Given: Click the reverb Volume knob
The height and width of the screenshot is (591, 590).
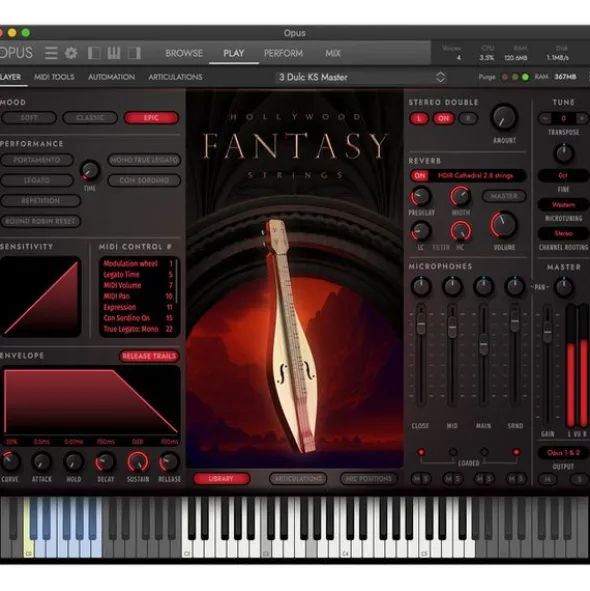Looking at the screenshot, I should coord(504,225).
